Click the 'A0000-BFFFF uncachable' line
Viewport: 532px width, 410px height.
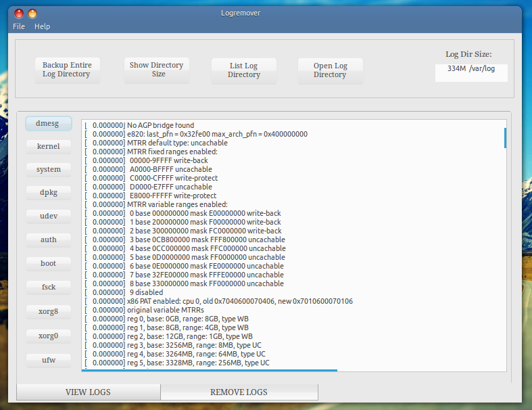(x=148, y=170)
